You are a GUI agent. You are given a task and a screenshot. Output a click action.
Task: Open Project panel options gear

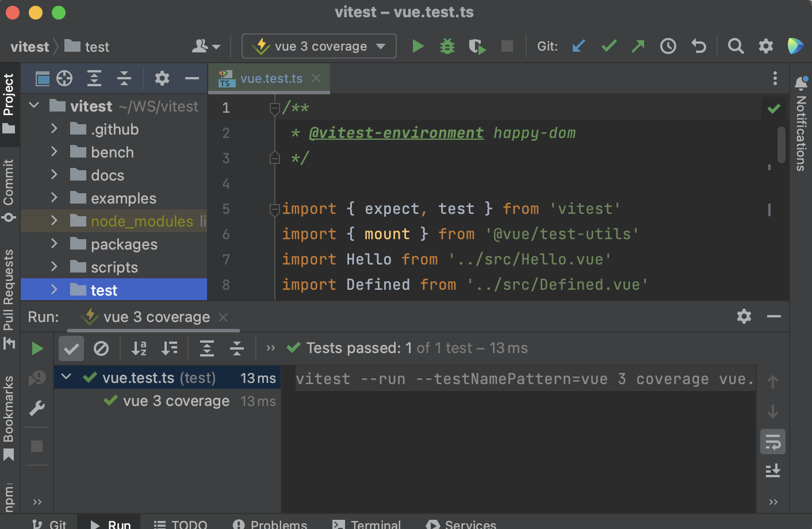162,78
